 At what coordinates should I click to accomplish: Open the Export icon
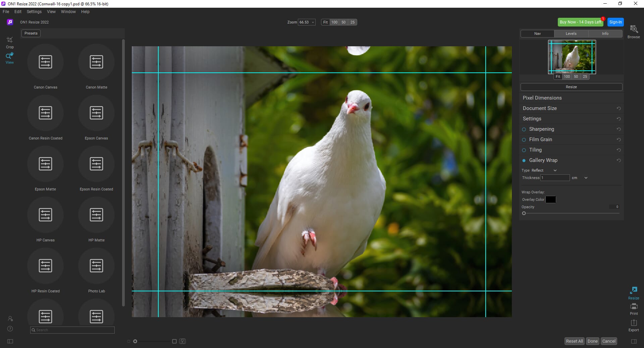coord(634,325)
